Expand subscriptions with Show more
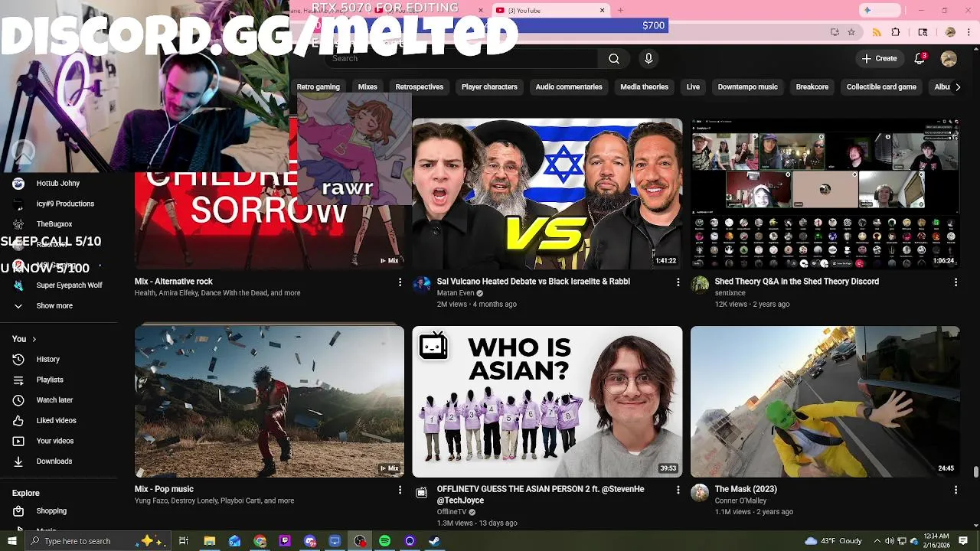Screen dimensions: 980x551 click(x=54, y=305)
